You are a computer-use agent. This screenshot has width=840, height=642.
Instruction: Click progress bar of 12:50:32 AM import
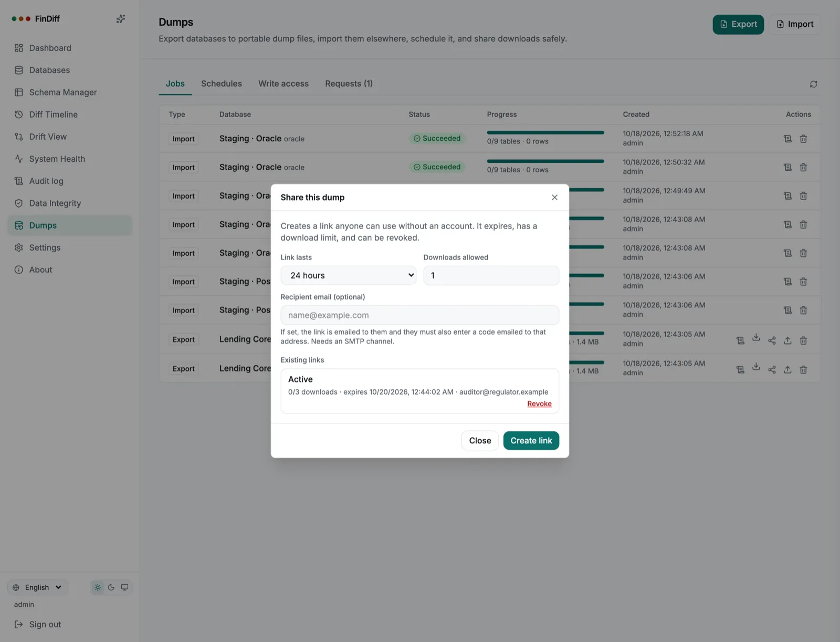coord(545,161)
